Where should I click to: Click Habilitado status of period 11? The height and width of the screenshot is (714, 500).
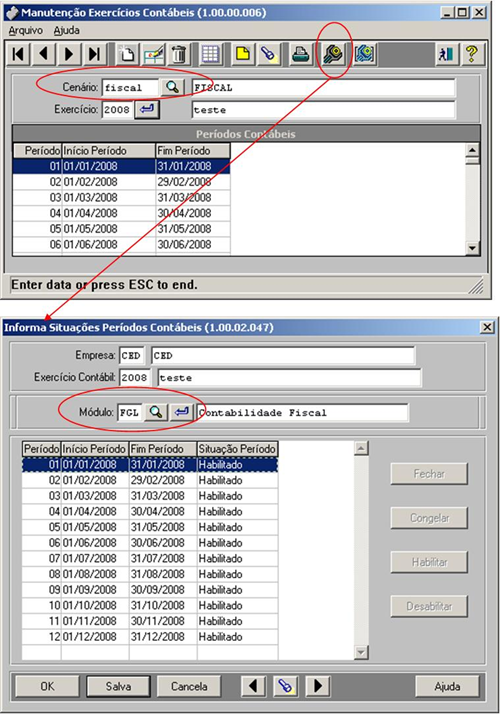[x=237, y=621]
